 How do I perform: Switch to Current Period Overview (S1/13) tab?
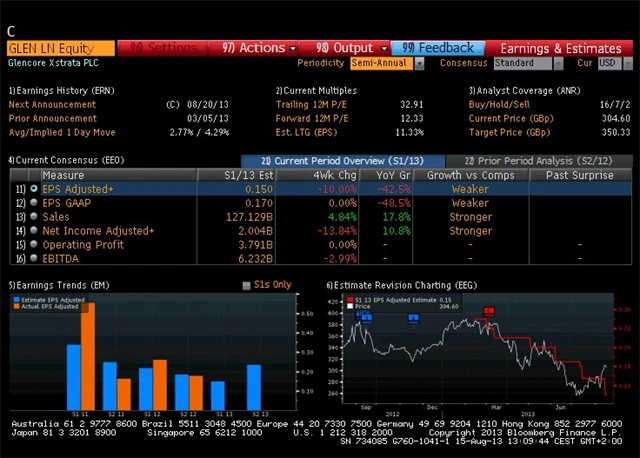(x=342, y=161)
